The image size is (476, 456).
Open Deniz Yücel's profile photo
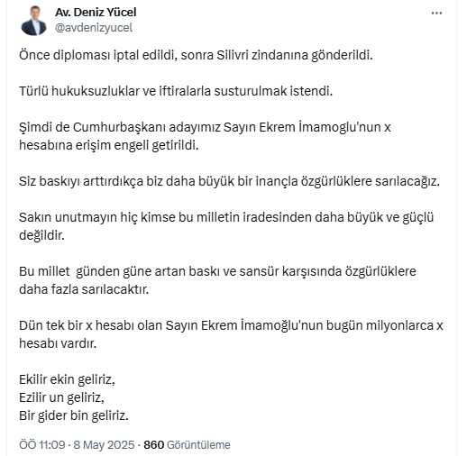pyautogui.click(x=33, y=21)
